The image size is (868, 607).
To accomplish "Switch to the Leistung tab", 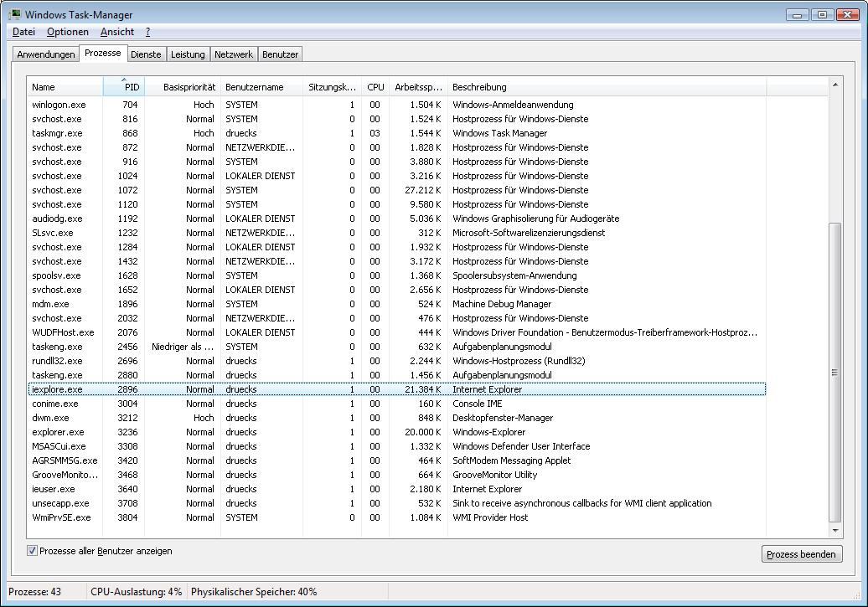I will pos(188,54).
